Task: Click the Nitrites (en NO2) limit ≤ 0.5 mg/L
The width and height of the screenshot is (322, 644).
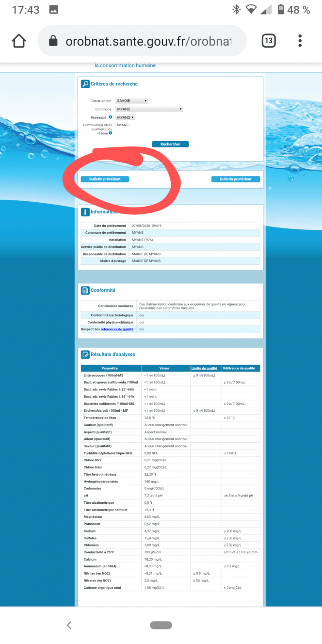Action: [x=202, y=574]
